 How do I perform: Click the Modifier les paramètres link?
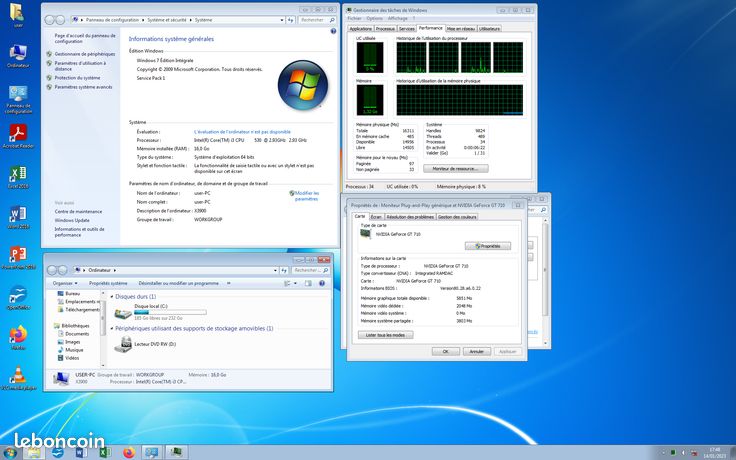coord(306,196)
